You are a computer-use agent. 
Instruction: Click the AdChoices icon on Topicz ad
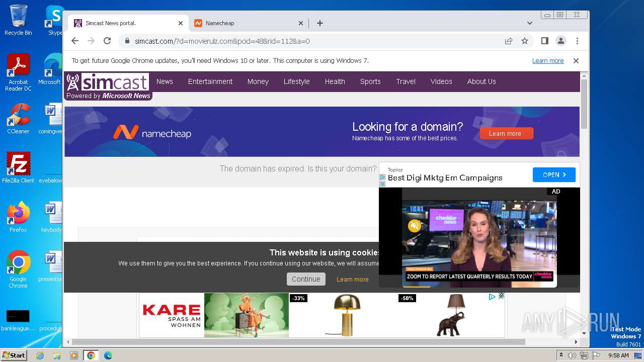pos(382,177)
